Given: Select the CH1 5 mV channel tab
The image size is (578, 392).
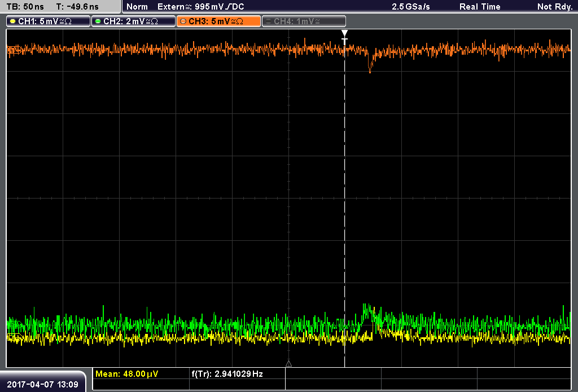Looking at the screenshot, I should [49, 21].
